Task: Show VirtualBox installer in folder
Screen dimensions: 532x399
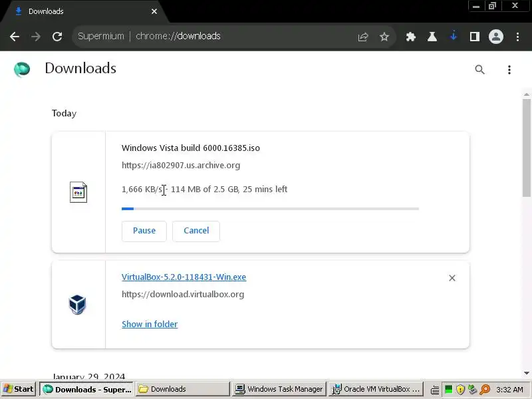Action: 150,324
